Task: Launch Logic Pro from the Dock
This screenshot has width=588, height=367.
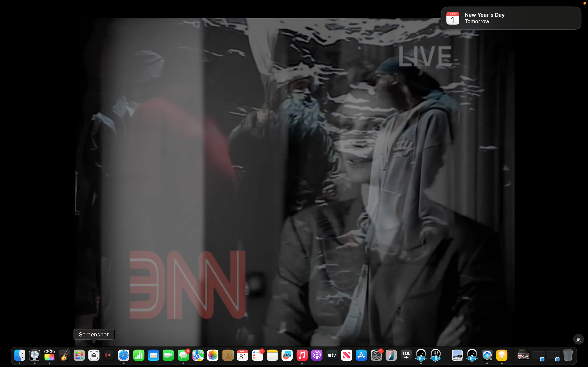Action: [35, 355]
